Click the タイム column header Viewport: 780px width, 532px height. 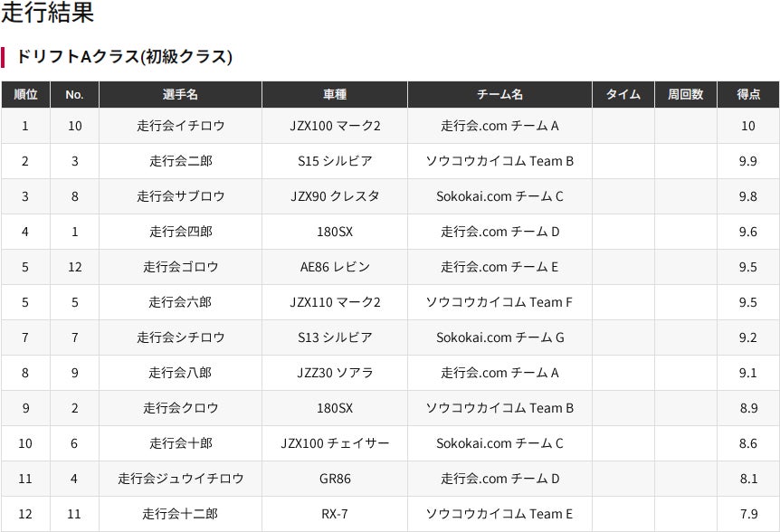[623, 94]
